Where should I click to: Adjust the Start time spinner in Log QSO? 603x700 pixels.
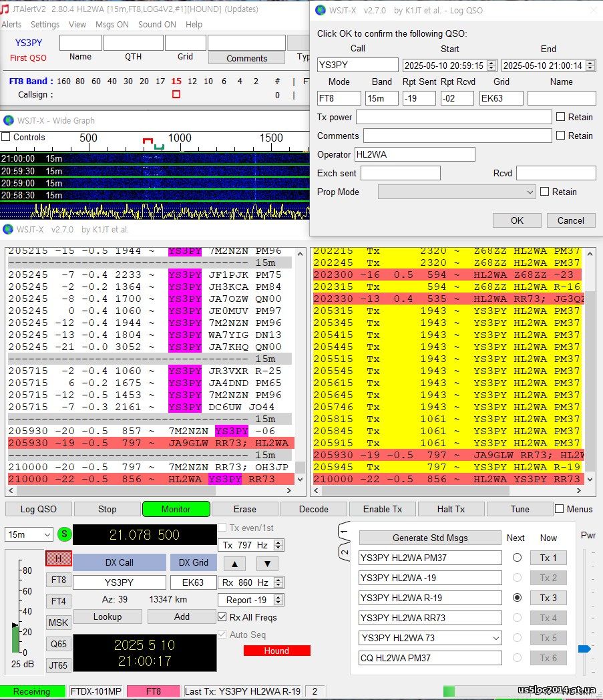pyautogui.click(x=491, y=65)
